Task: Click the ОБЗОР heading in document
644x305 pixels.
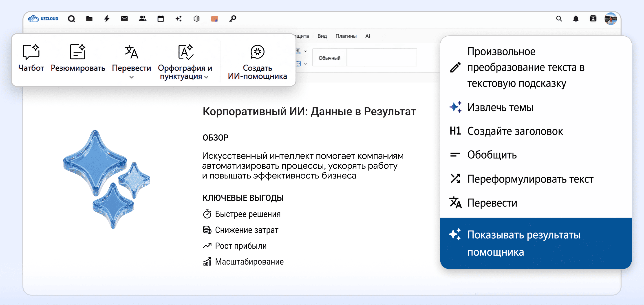Action: pyautogui.click(x=216, y=137)
